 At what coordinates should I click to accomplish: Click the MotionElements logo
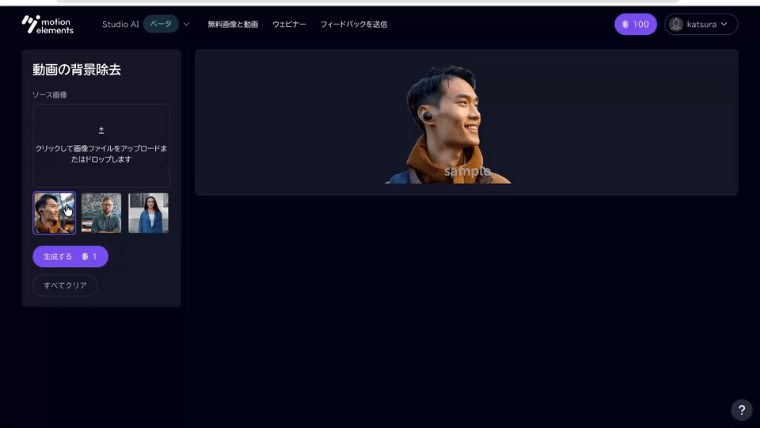(x=47, y=24)
